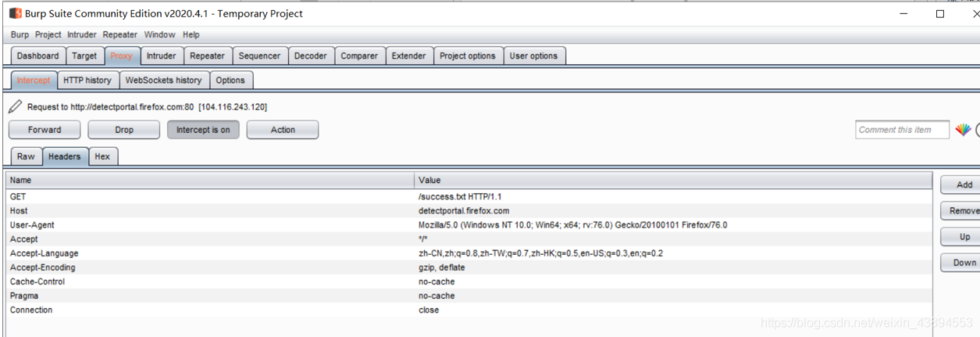The width and height of the screenshot is (980, 337).
Task: Select the User-Agent header row
Action: pos(469,225)
